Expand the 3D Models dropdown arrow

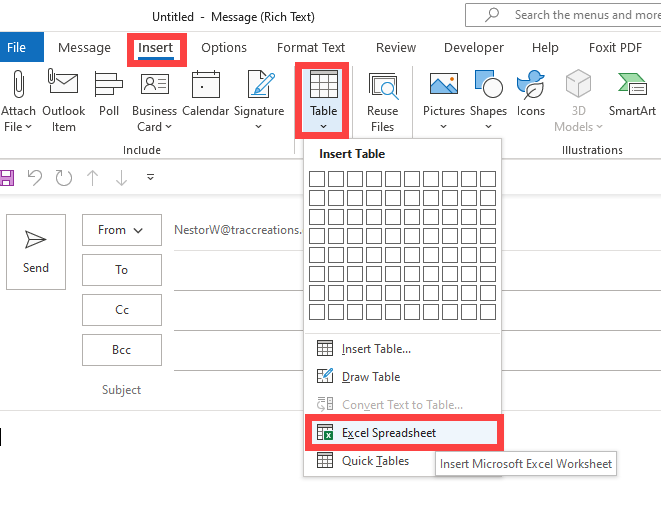[x=599, y=126]
